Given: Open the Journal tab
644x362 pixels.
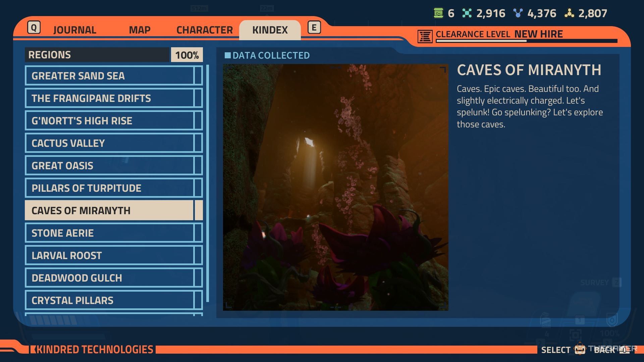Looking at the screenshot, I should tap(74, 30).
